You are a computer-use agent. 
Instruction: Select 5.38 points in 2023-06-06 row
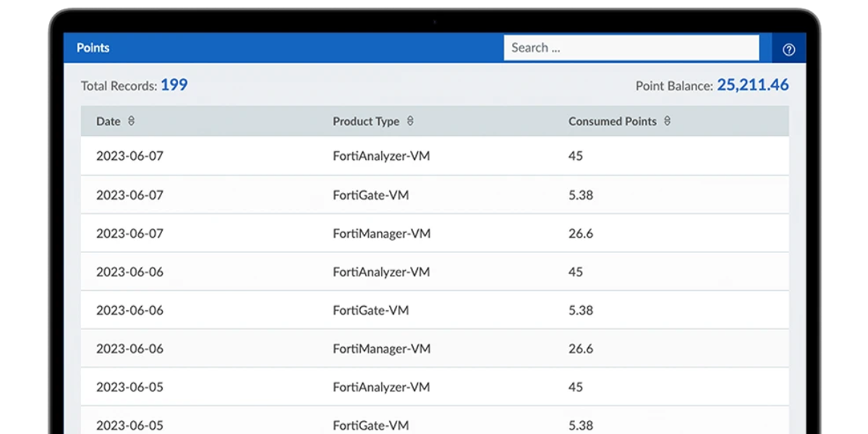[x=581, y=310]
